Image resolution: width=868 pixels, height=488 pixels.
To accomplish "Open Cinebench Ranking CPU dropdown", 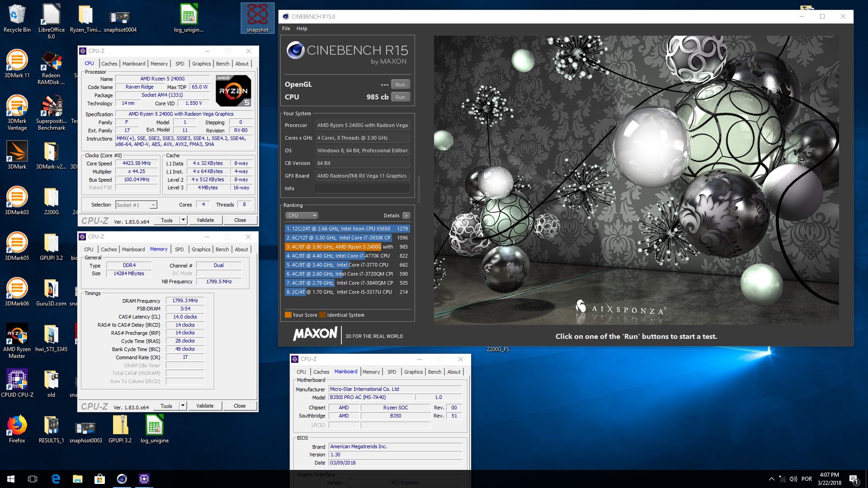I will [302, 216].
